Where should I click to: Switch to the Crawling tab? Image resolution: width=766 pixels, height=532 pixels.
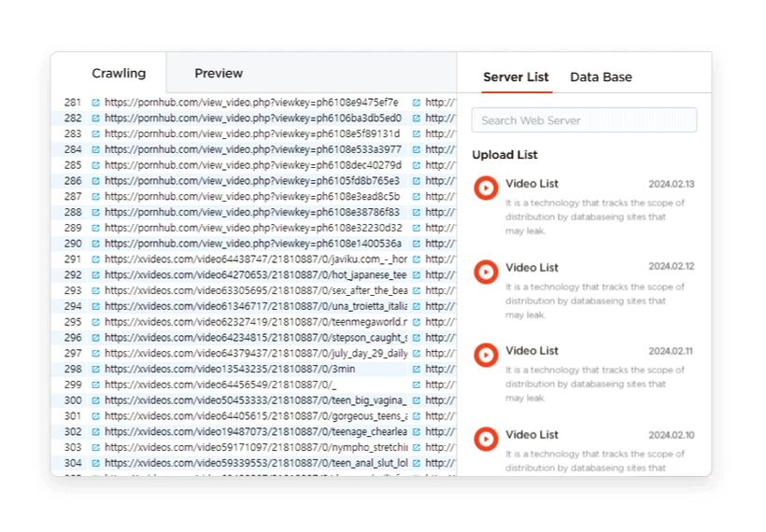(x=119, y=73)
